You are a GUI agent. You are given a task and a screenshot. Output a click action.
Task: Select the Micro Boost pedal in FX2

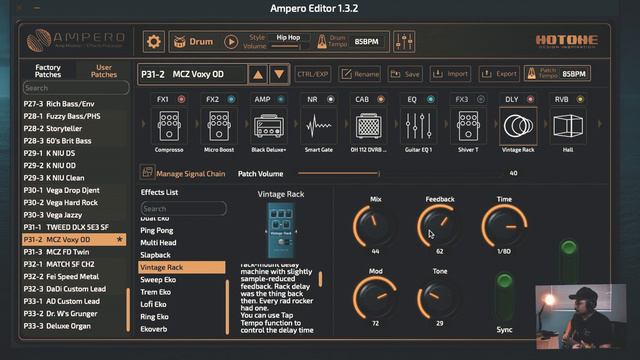219,126
